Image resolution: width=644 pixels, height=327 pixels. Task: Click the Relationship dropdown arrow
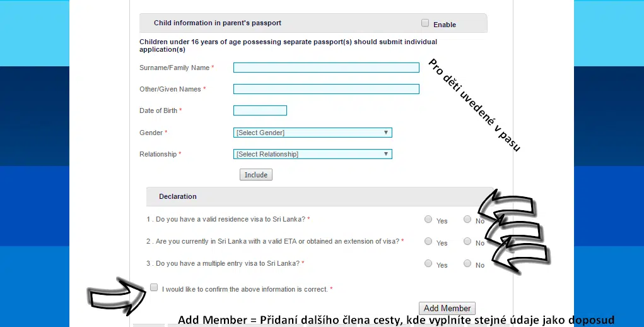pyautogui.click(x=386, y=154)
